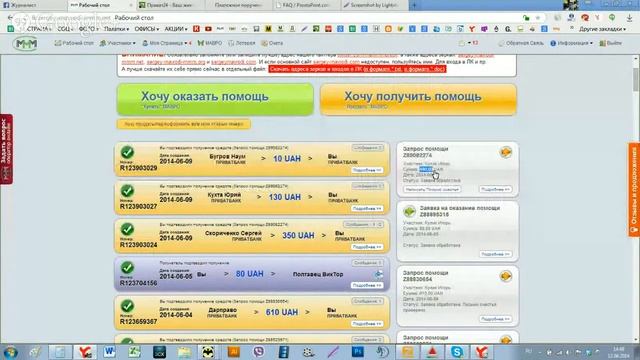Click the attachment icon on 80 UAH order
The width and height of the screenshot is (640, 360).
click(379, 274)
